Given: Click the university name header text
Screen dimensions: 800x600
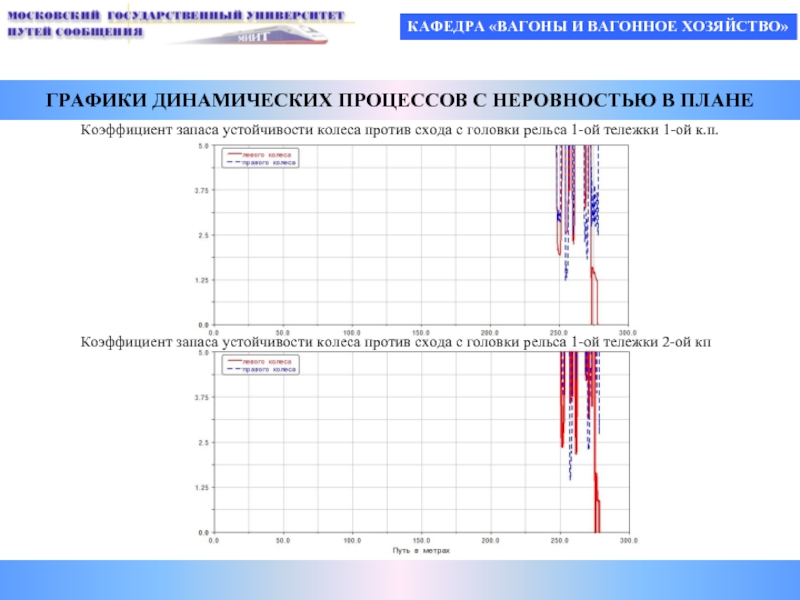Looking at the screenshot, I should (176, 23).
